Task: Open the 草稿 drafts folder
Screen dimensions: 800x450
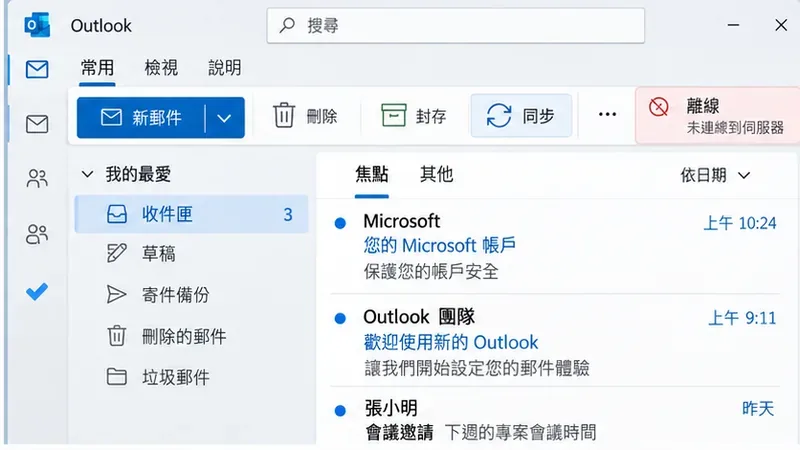Action: coord(191,254)
